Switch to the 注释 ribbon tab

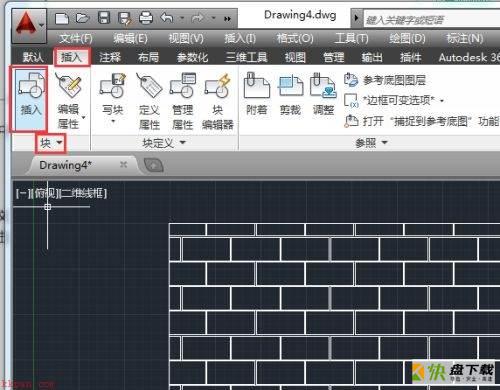coord(110,57)
